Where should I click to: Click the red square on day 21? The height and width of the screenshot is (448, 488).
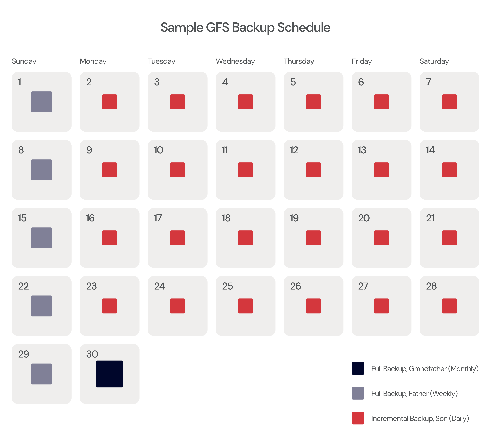point(449,238)
